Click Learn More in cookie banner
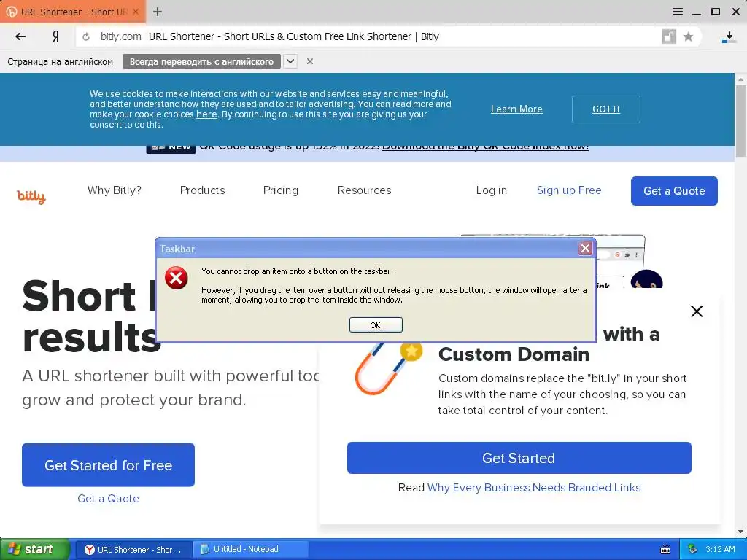The height and width of the screenshot is (560, 747). click(516, 109)
